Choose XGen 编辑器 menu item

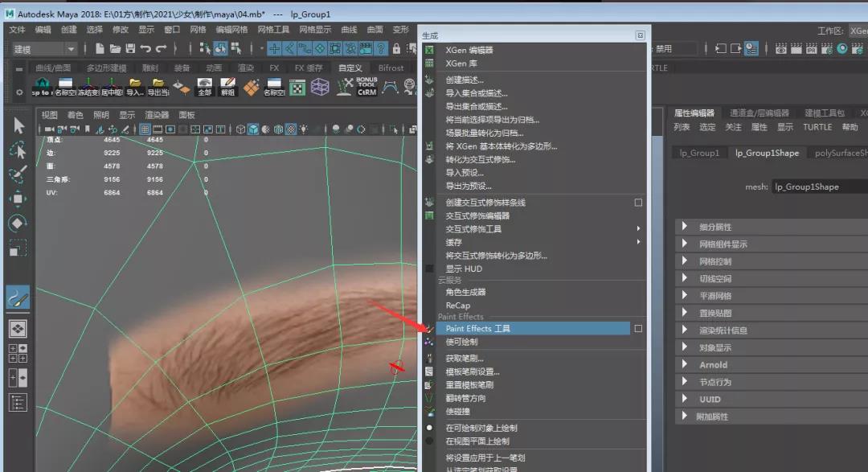click(x=469, y=50)
